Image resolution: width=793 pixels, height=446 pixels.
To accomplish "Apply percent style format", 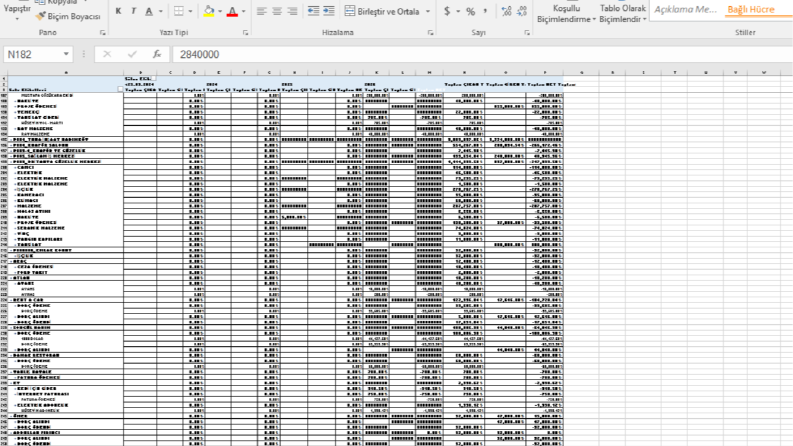I will pos(470,11).
